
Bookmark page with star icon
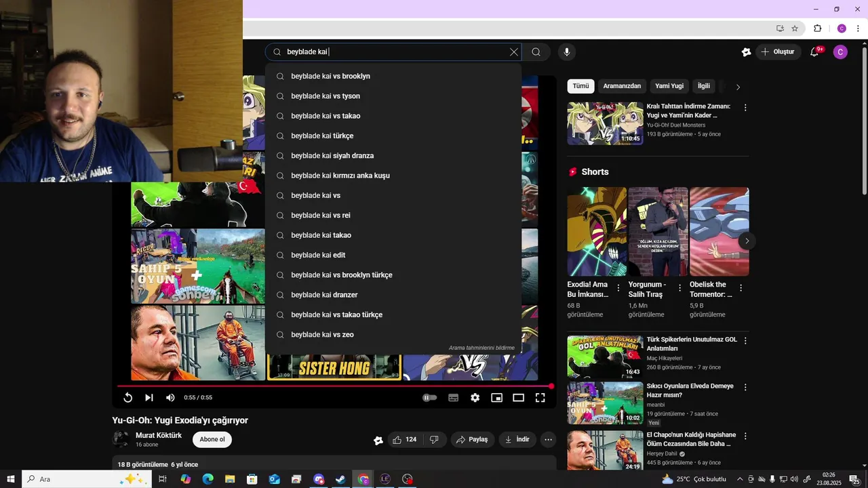795,28
